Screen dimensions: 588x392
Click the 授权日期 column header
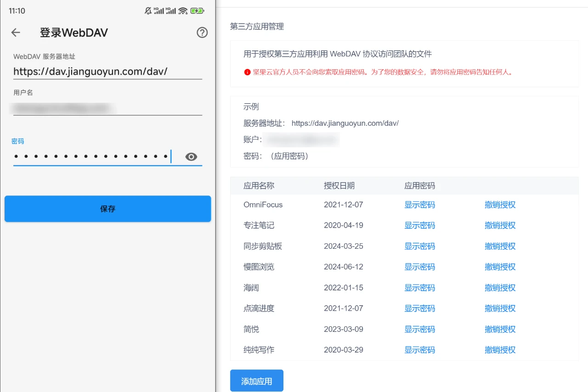click(339, 186)
